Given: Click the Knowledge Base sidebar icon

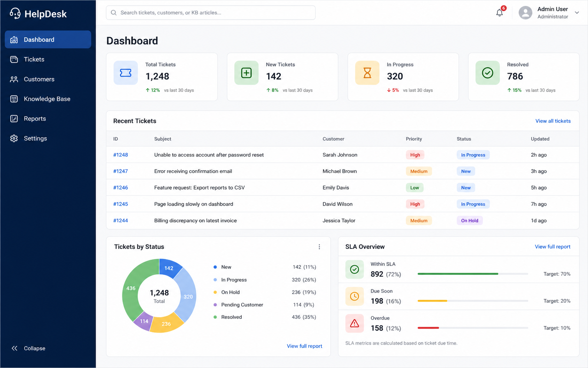Looking at the screenshot, I should click(14, 99).
